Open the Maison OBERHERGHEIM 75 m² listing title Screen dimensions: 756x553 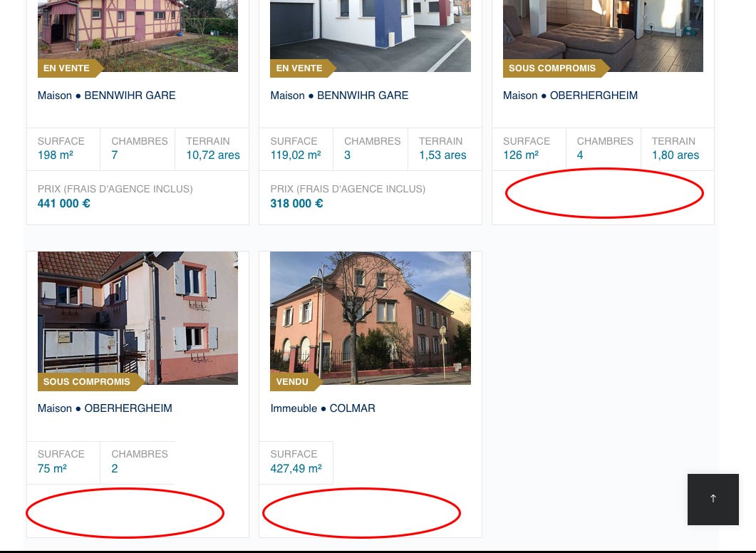tap(105, 408)
